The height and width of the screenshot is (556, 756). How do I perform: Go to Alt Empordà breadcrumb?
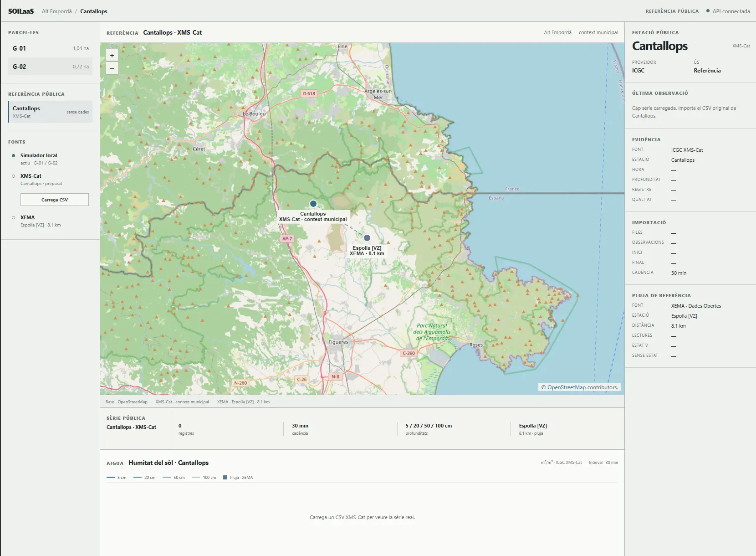pos(57,11)
